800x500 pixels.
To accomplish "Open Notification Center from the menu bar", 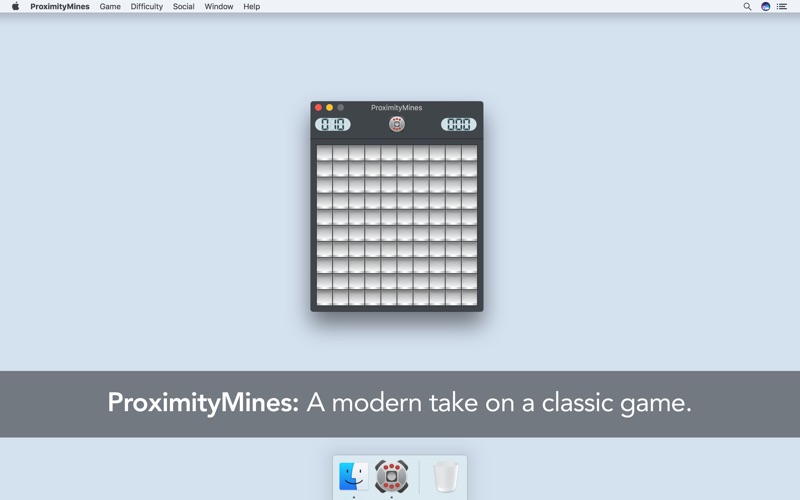I will coord(782,7).
